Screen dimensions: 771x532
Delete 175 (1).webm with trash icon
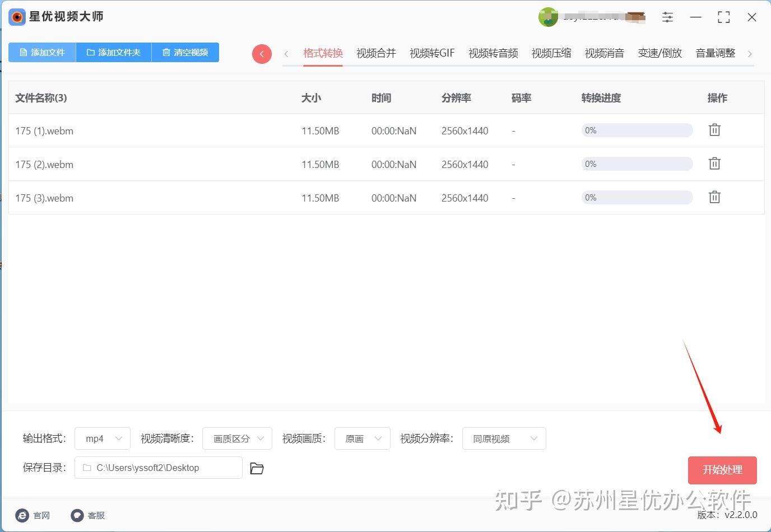click(x=714, y=130)
